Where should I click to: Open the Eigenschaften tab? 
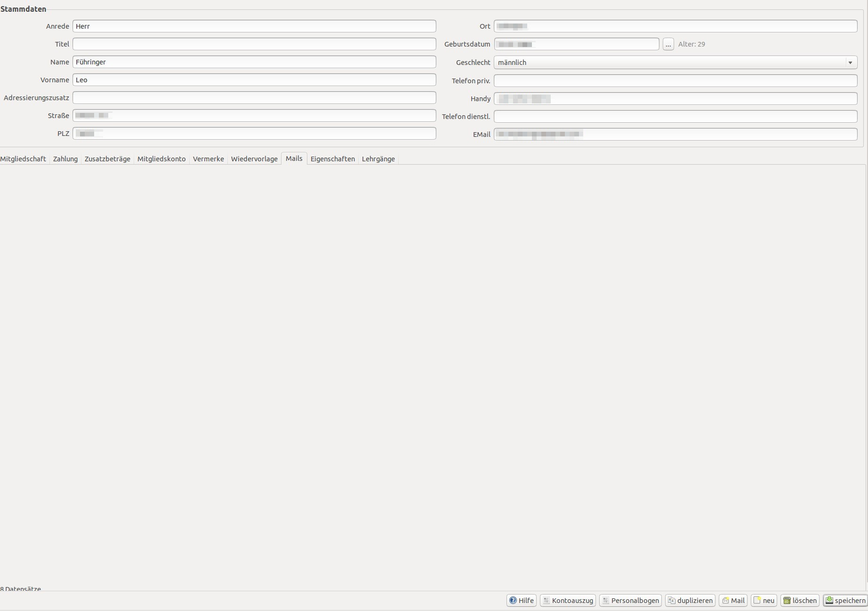(x=332, y=159)
